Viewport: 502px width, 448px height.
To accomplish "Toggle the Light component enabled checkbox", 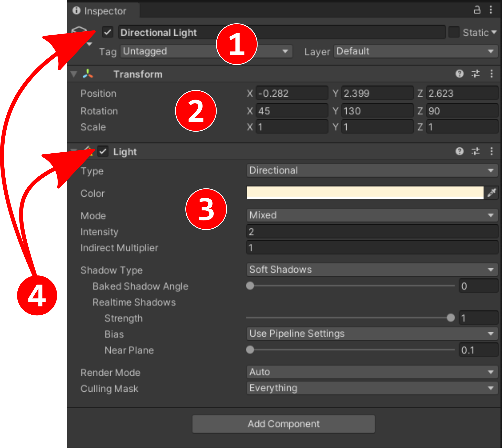I will click(x=103, y=152).
